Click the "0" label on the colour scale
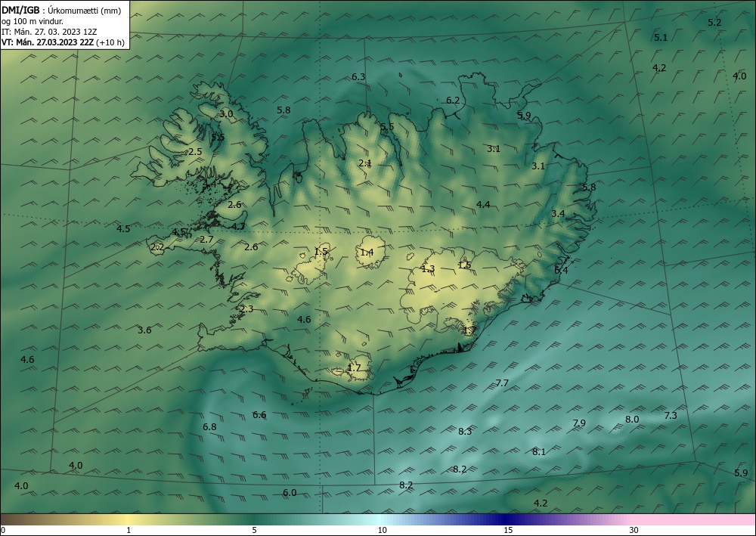This screenshot has width=756, height=536. 3,531
